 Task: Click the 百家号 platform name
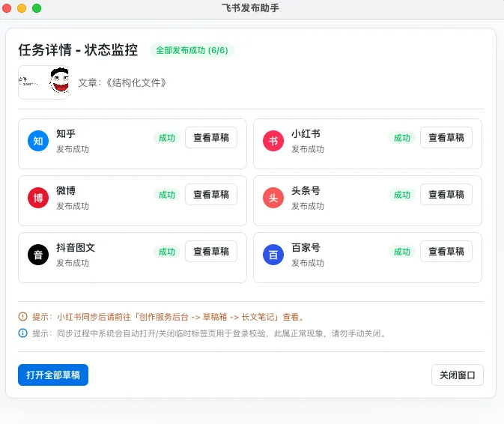pyautogui.click(x=306, y=247)
